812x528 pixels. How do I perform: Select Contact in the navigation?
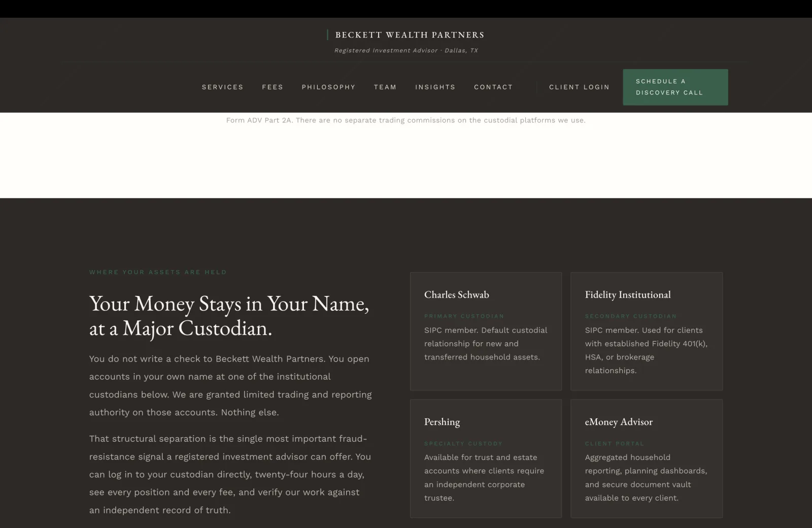pyautogui.click(x=493, y=87)
